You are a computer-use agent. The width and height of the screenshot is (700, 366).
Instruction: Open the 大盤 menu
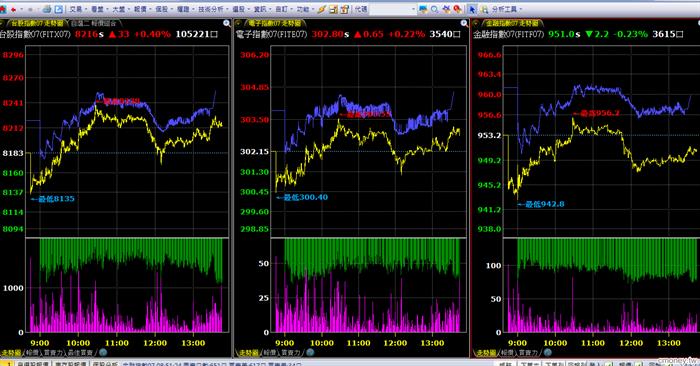click(119, 9)
